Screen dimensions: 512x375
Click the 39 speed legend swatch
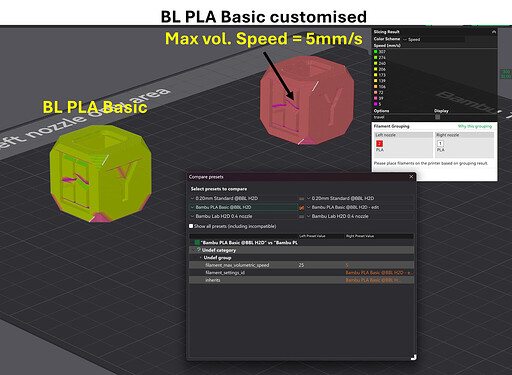tap(376, 98)
